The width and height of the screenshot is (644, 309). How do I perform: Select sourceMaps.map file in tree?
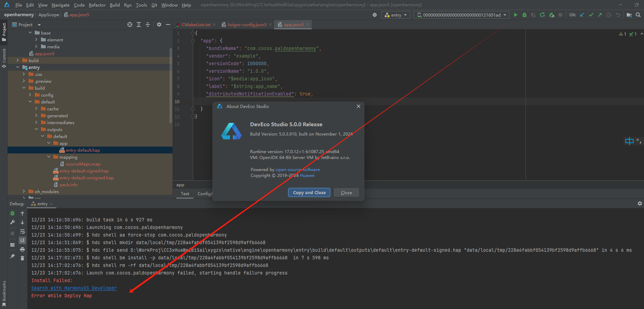pyautogui.click(x=83, y=164)
